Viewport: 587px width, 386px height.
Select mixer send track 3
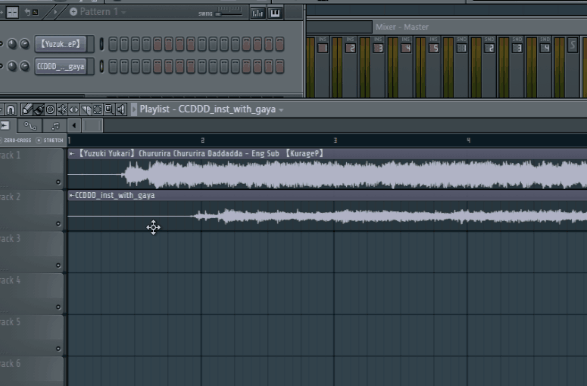517,48
